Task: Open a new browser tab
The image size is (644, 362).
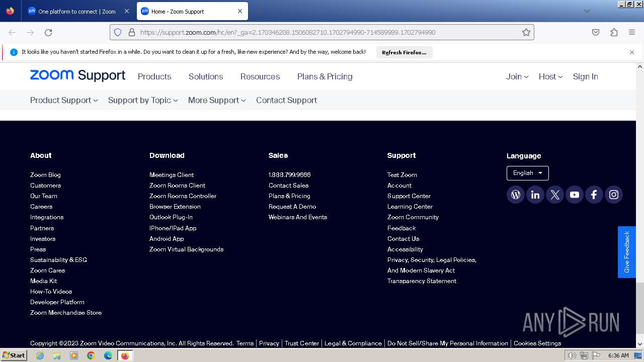Action: pyautogui.click(x=259, y=11)
